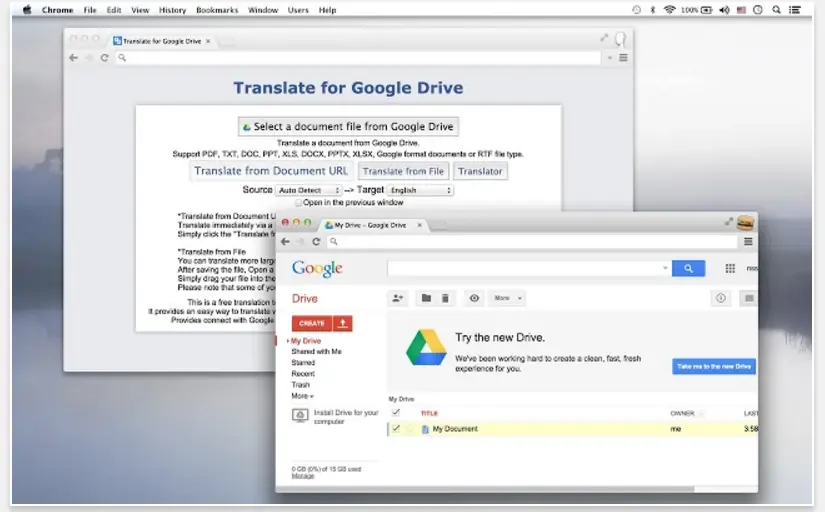Click the Wi-Fi status icon
The height and width of the screenshot is (512, 825).
coord(669,9)
